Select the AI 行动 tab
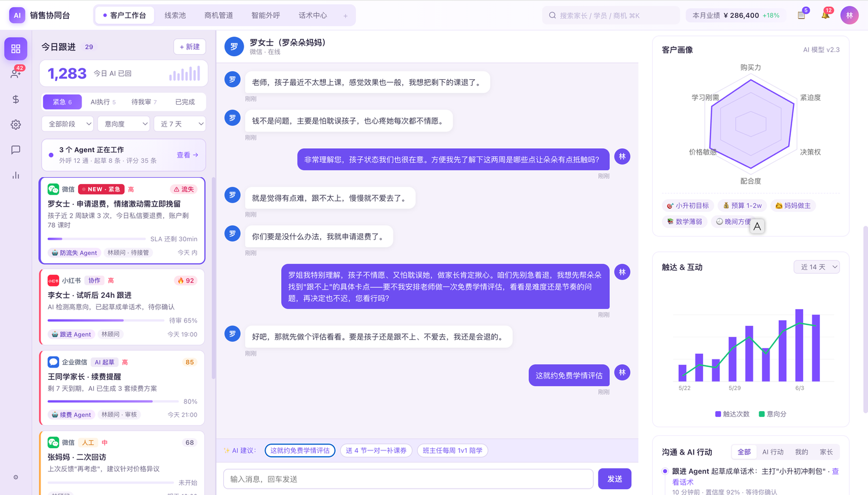Screen dimensions: 868x495 (x=773, y=452)
